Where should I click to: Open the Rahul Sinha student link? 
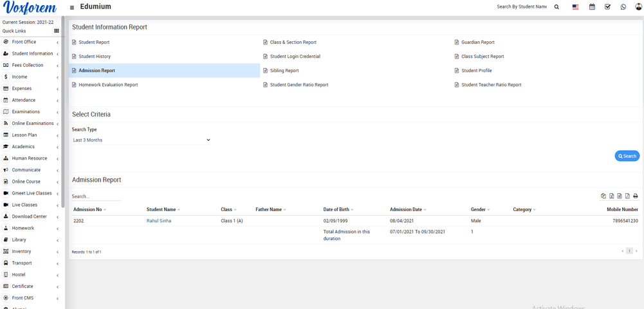(x=159, y=221)
